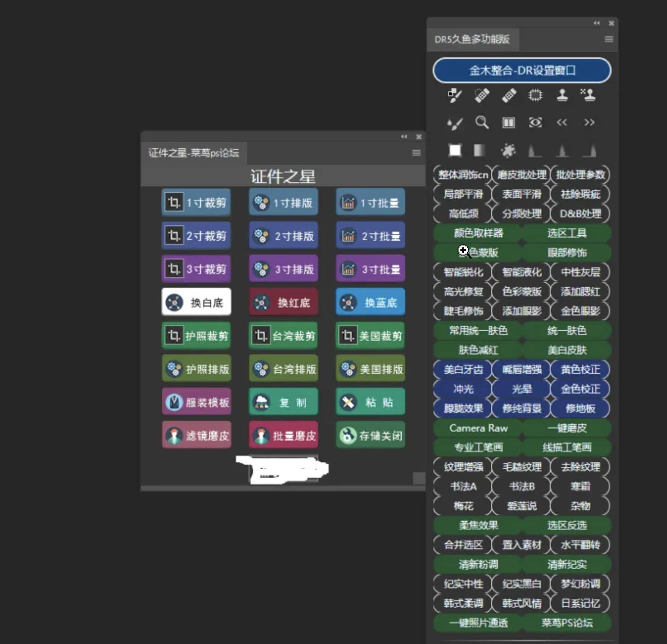Screen dimensions: 667x644
Task: Click the magnifier zoom icon
Action: pos(481,122)
